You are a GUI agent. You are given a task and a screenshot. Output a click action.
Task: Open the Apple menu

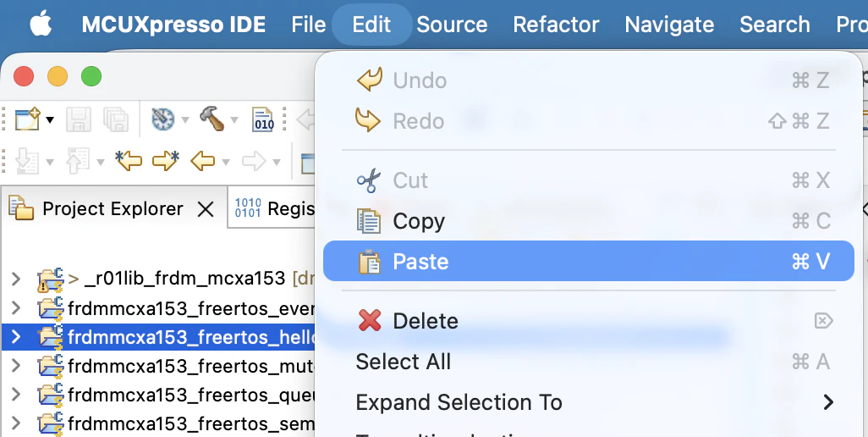click(x=41, y=25)
